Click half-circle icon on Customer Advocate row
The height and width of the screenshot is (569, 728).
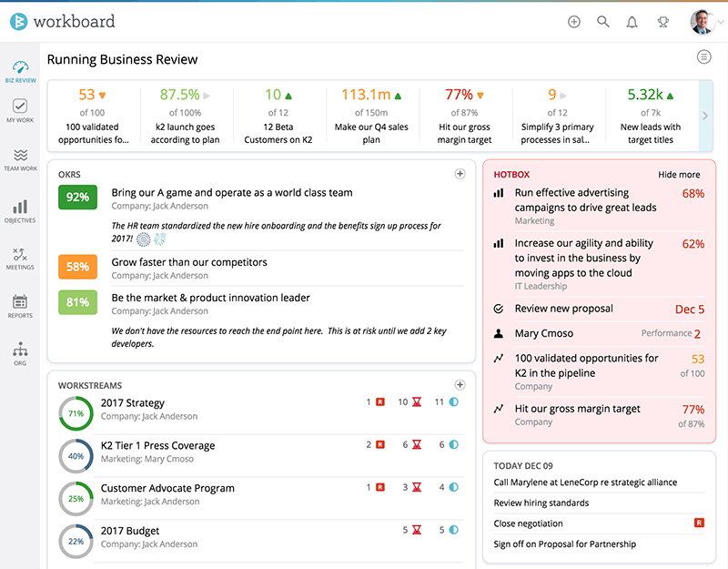[x=453, y=487]
